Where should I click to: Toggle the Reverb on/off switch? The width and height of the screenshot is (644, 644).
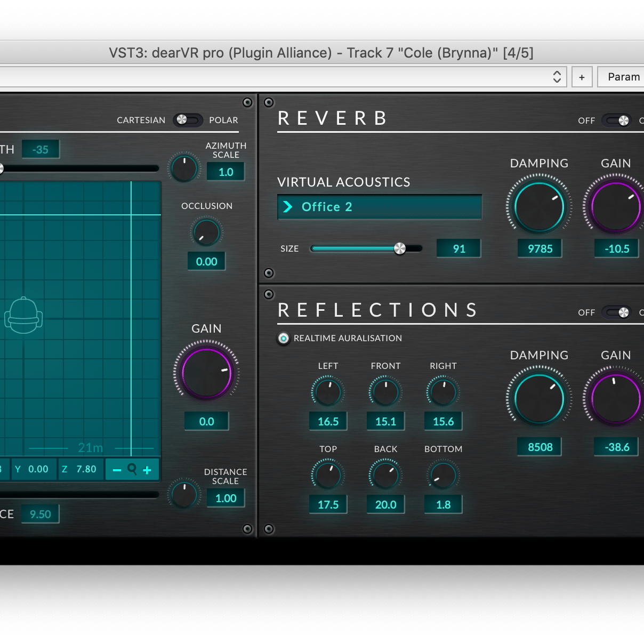point(617,120)
